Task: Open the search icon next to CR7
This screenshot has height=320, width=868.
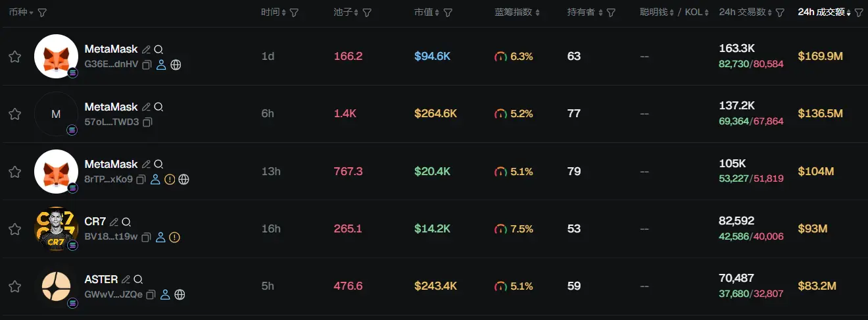Action: click(x=126, y=222)
